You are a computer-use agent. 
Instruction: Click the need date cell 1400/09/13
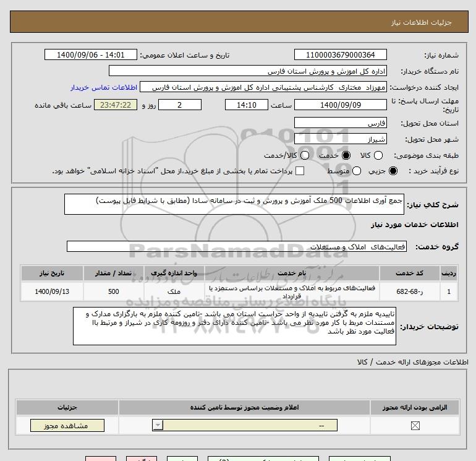[52, 291]
